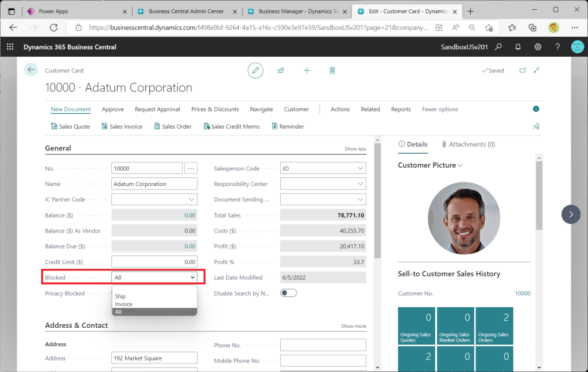Open the Related menu
The image size is (588, 372).
[x=370, y=109]
